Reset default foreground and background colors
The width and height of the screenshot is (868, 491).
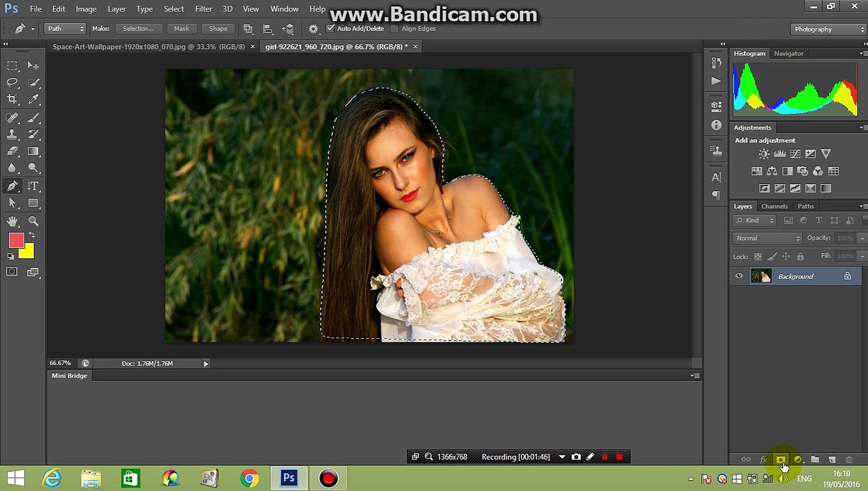[x=10, y=256]
